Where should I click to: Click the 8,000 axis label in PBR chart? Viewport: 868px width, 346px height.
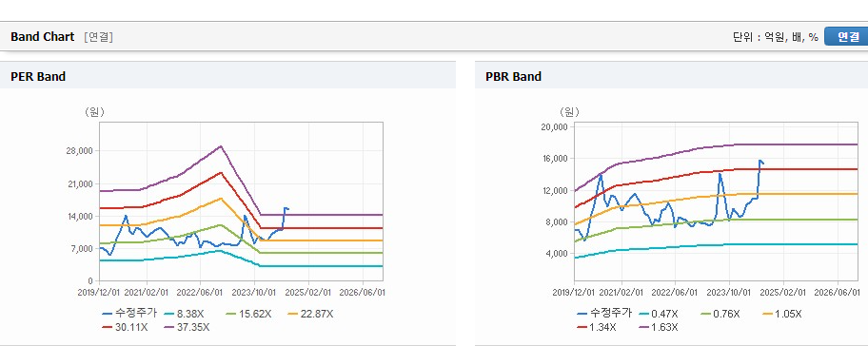557,222
